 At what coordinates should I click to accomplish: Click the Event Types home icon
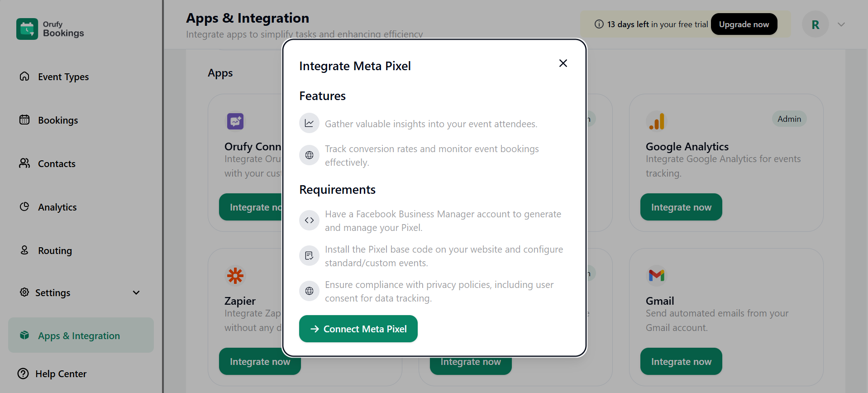coord(24,76)
